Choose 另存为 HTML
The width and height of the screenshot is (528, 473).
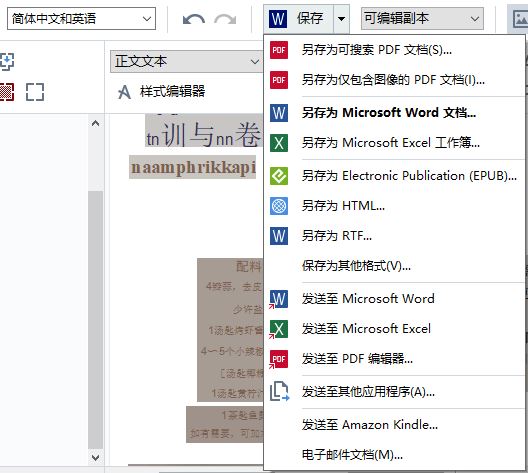(x=394, y=206)
